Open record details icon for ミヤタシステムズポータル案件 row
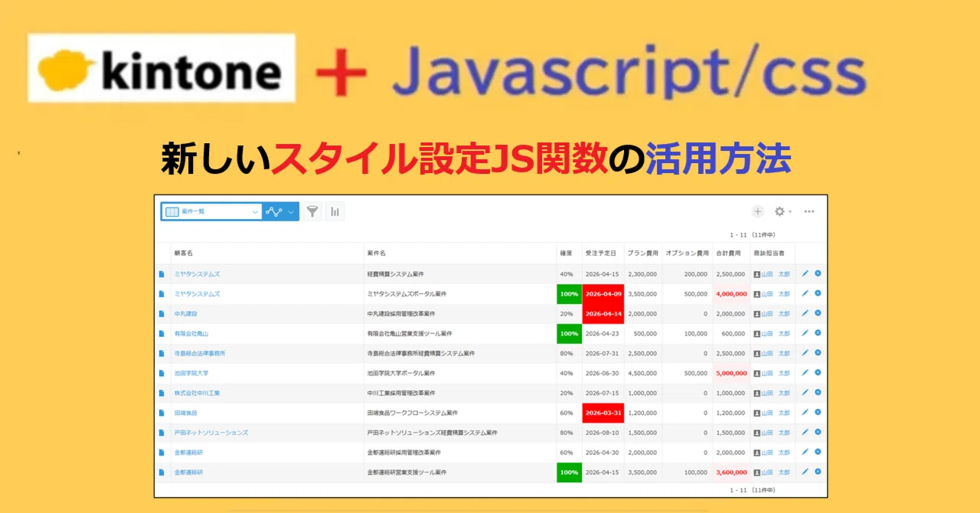The height and width of the screenshot is (513, 980). pos(162,294)
